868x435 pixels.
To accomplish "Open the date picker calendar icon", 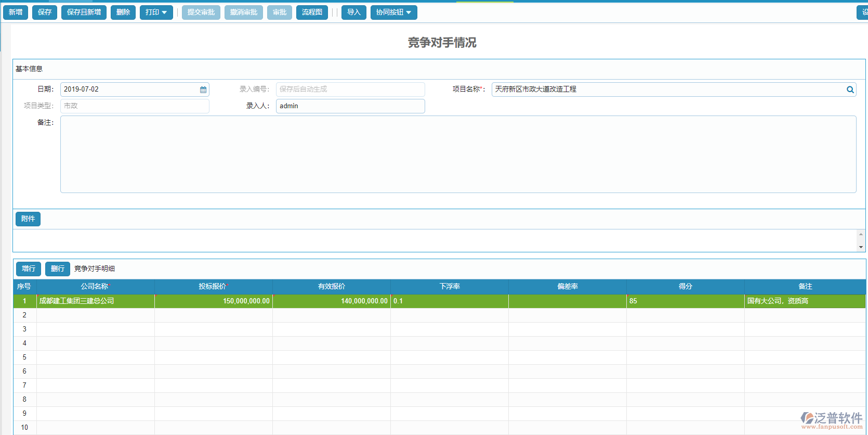I will click(203, 89).
